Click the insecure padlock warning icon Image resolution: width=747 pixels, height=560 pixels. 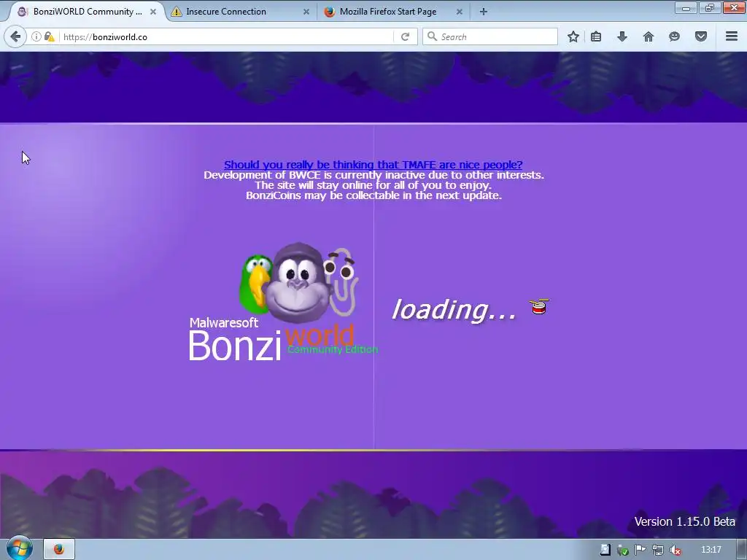coord(49,36)
